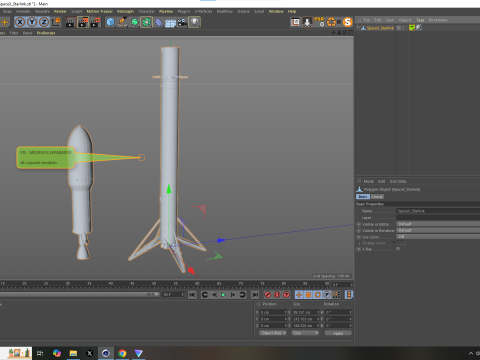The image size is (480, 360).
Task: Open the Pipeline menu
Action: [166, 11]
